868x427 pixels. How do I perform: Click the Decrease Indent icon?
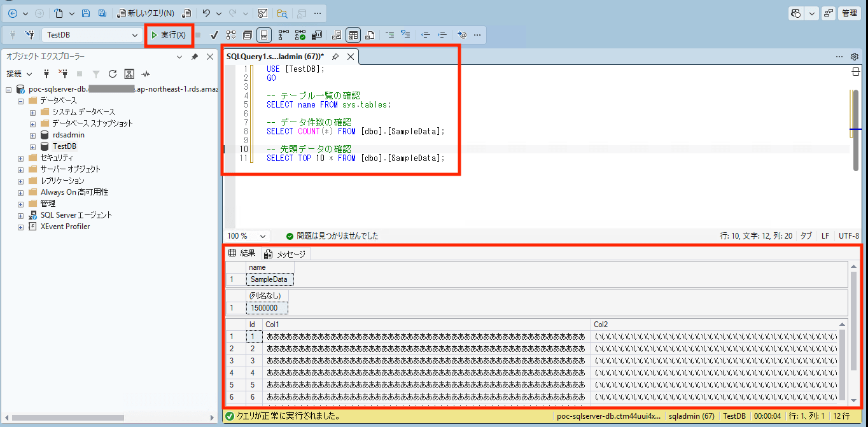[426, 35]
